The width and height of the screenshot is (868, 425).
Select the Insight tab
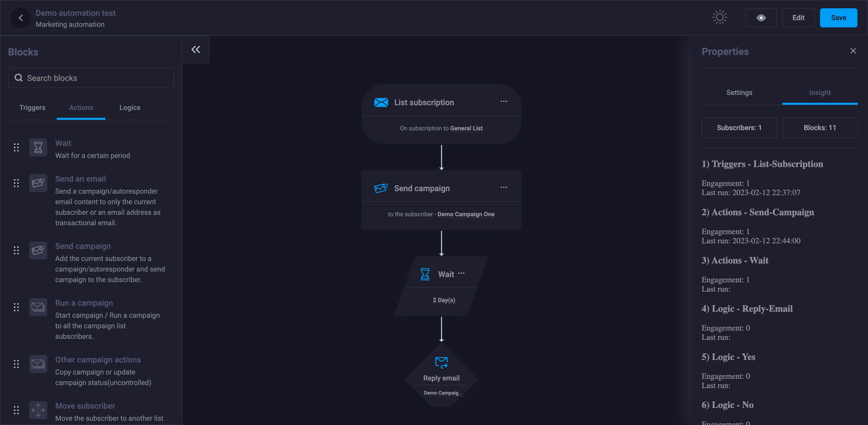820,93
